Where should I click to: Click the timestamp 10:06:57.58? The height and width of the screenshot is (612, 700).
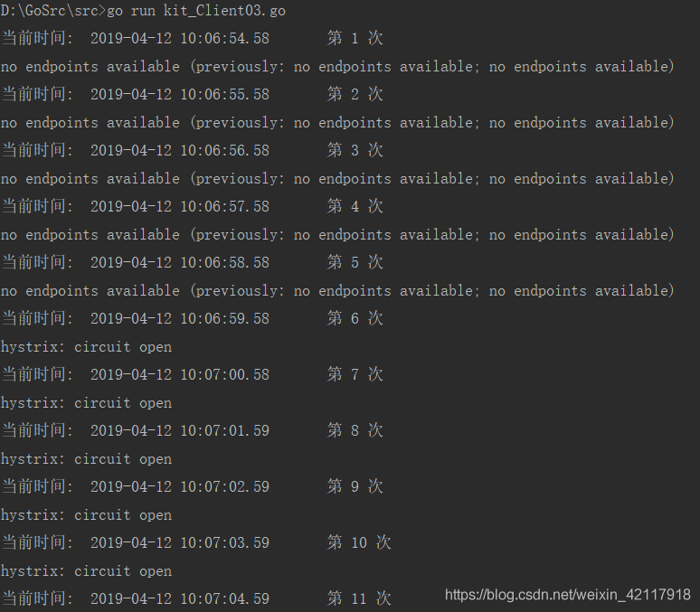(223, 206)
